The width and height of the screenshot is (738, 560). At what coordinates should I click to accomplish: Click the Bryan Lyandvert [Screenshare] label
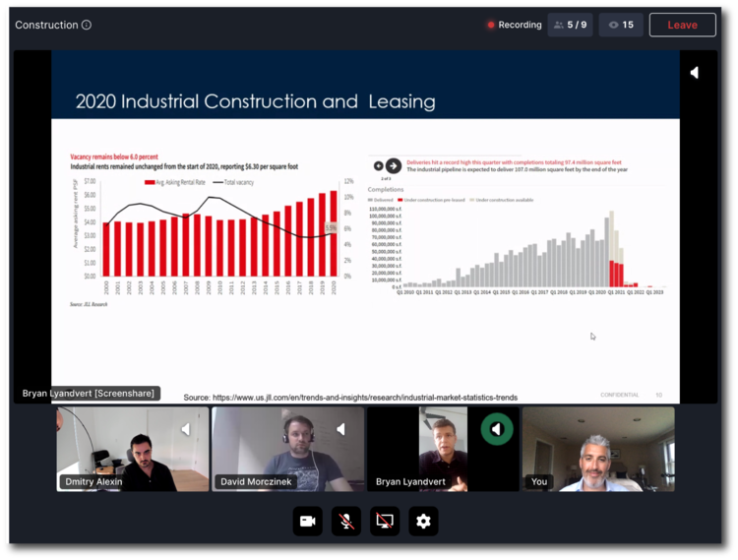(89, 393)
